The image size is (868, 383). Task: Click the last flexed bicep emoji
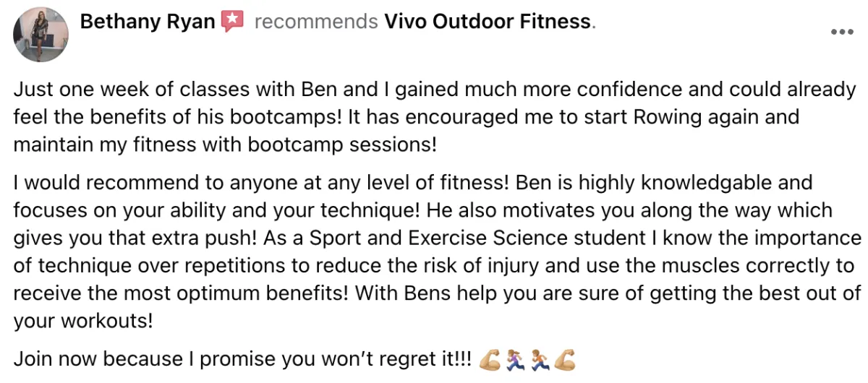pos(565,359)
